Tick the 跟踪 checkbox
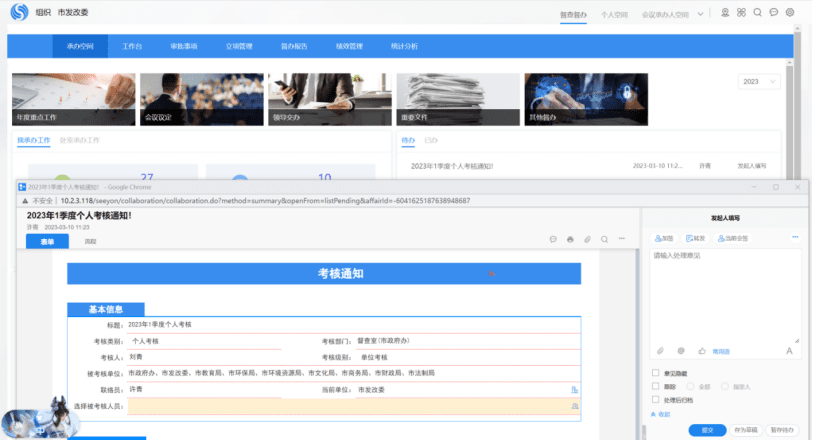This screenshot has width=813, height=440. pyautogui.click(x=655, y=387)
